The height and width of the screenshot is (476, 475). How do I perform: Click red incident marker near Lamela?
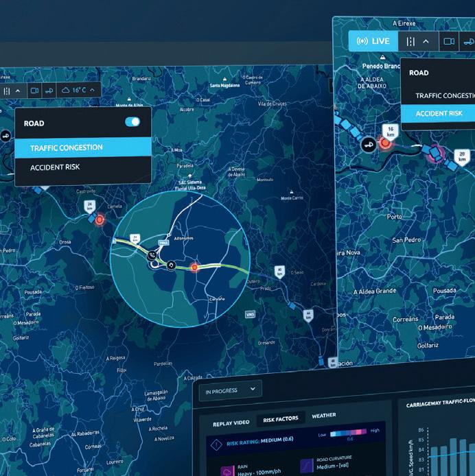pos(100,219)
